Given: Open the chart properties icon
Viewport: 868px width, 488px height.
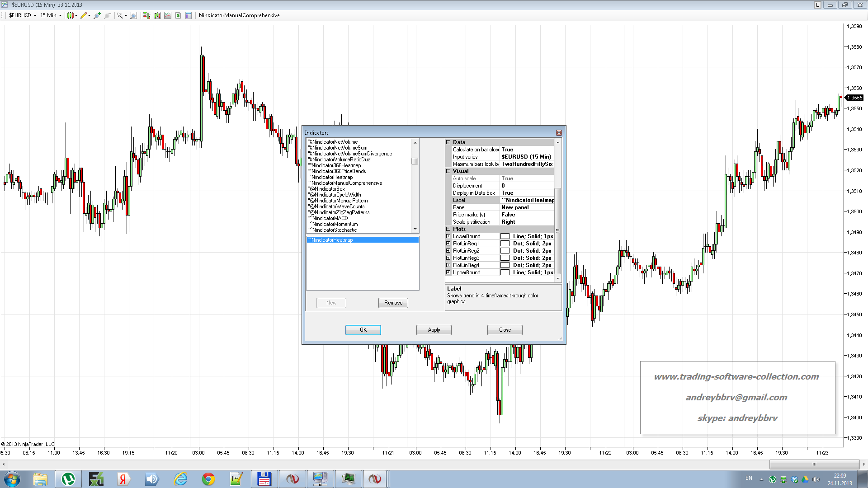Looking at the screenshot, I should point(189,15).
